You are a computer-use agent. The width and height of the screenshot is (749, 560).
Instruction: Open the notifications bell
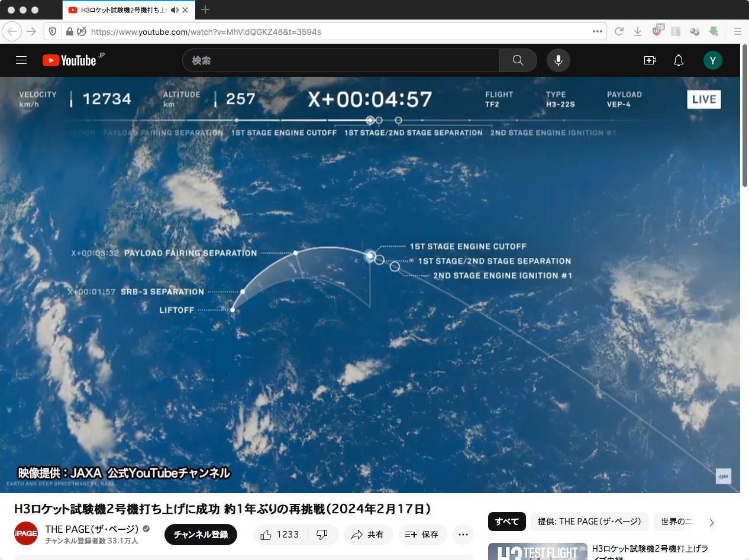(x=679, y=60)
